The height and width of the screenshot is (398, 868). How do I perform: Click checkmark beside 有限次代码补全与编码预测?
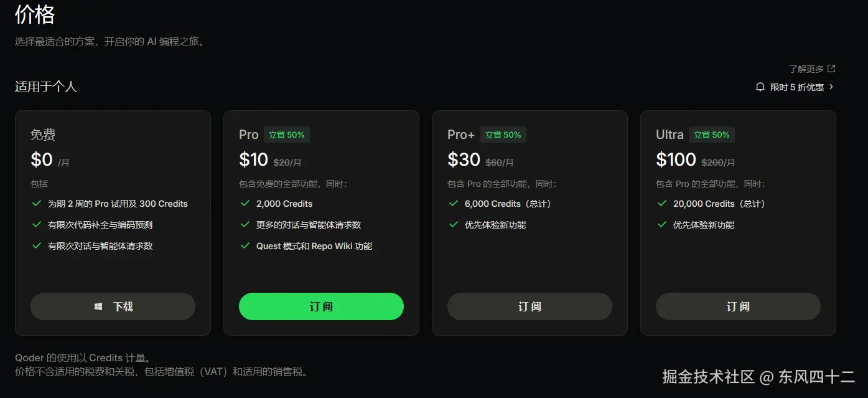click(x=37, y=225)
